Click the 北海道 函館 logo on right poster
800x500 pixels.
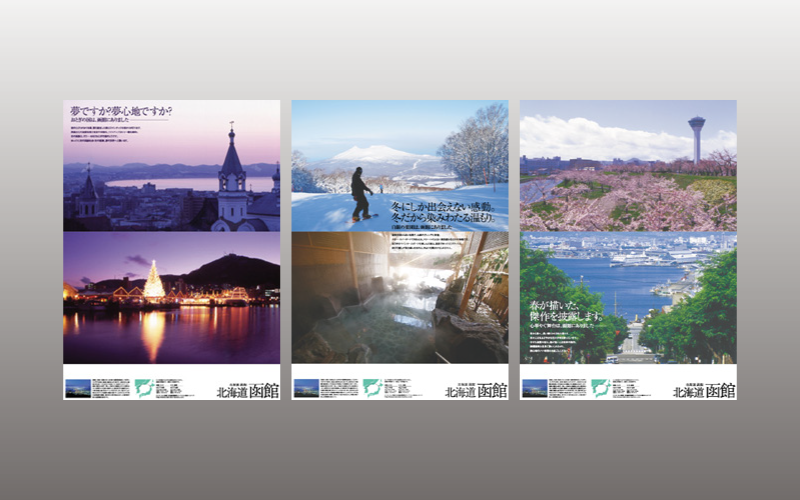705,390
